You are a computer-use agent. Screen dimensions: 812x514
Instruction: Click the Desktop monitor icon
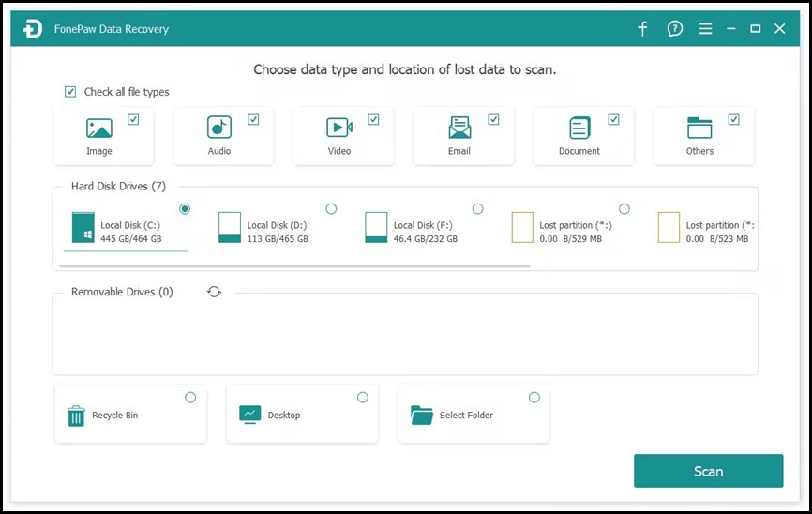pyautogui.click(x=250, y=415)
